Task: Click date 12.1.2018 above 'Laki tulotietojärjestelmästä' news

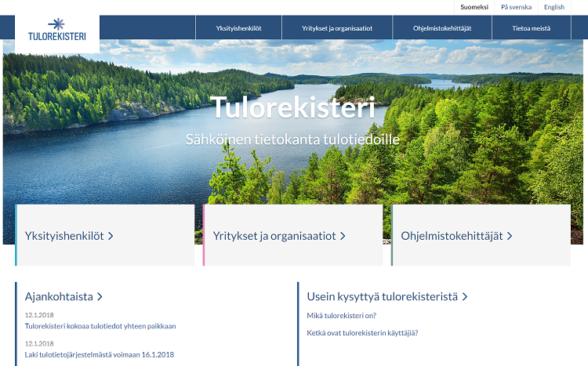Action: click(x=39, y=343)
